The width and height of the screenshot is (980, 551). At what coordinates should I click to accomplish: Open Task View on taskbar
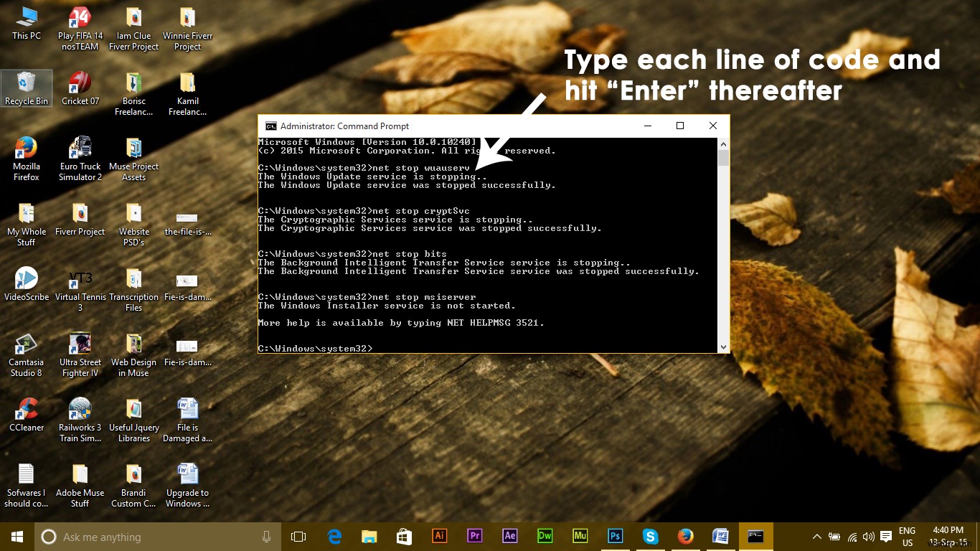(x=298, y=537)
